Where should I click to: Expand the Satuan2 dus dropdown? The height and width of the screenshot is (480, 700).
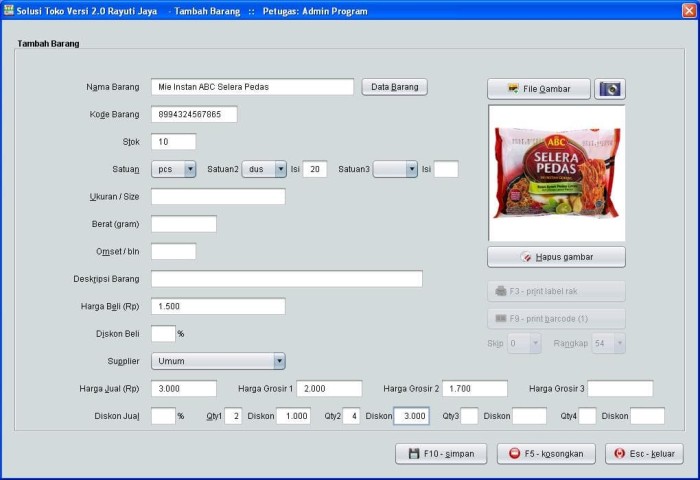pyautogui.click(x=280, y=169)
